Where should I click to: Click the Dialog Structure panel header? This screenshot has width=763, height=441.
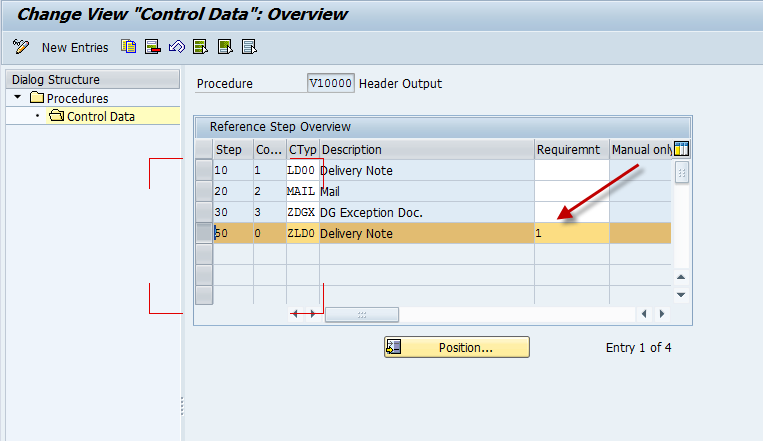[92, 79]
